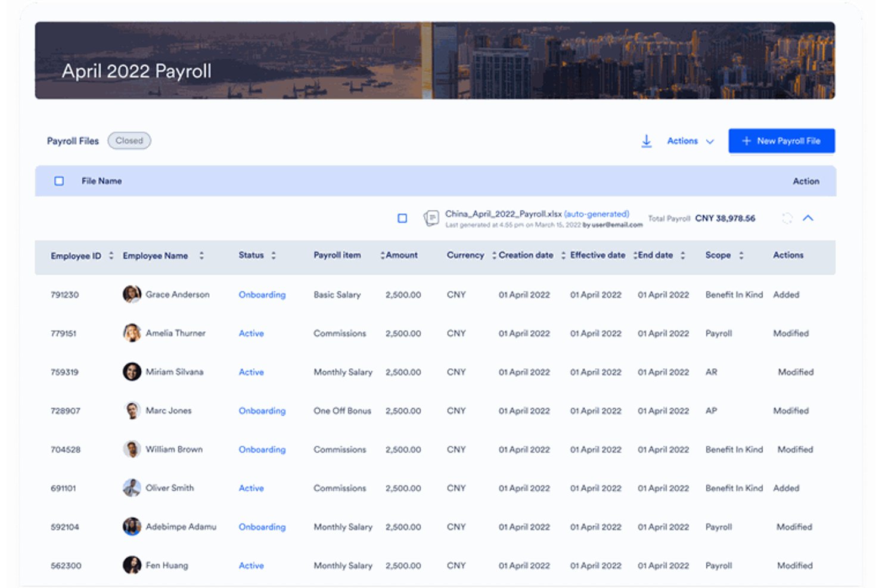Viewport: 882px width, 588px height.
Task: Open China_April_2022_Payroll.xlsx file name
Action: coord(503,214)
